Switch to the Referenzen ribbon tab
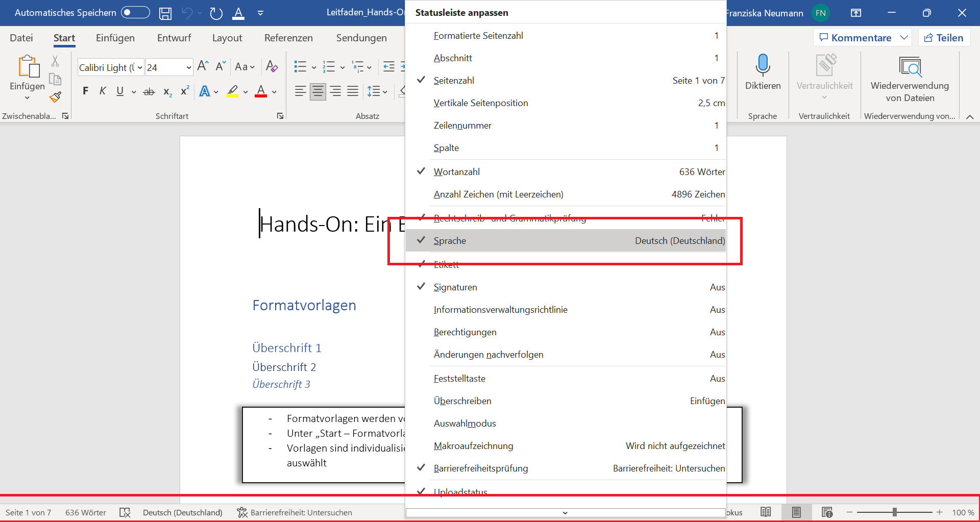The height and width of the screenshot is (522, 980). click(x=288, y=37)
